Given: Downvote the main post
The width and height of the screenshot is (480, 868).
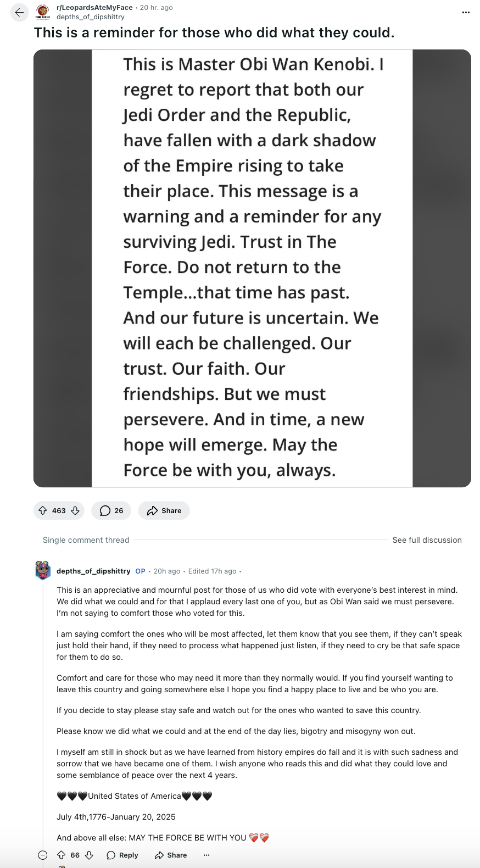Looking at the screenshot, I should point(75,510).
